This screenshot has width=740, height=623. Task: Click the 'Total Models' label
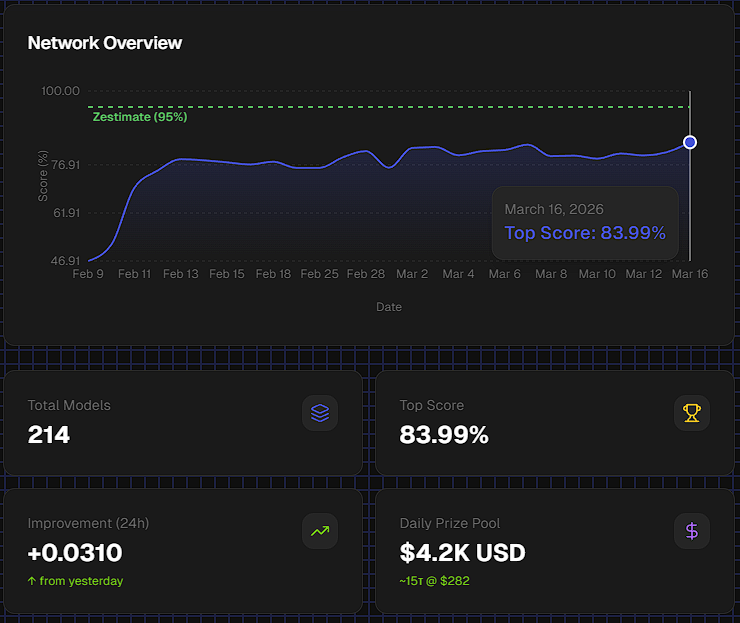click(69, 405)
